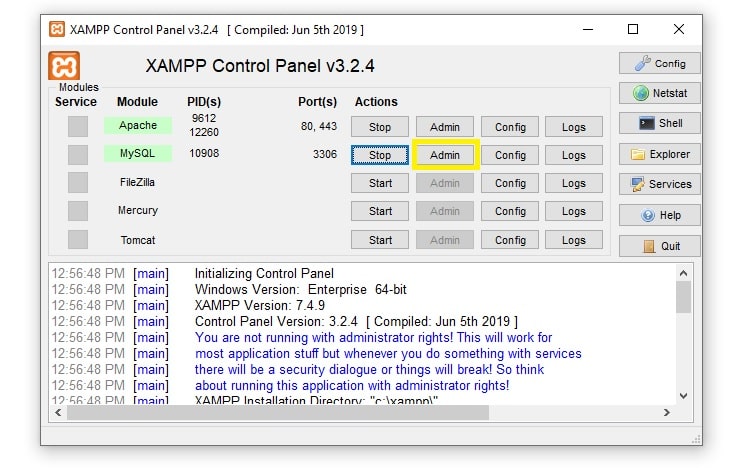
Task: Open Explorer folder icon
Action: click(x=659, y=154)
